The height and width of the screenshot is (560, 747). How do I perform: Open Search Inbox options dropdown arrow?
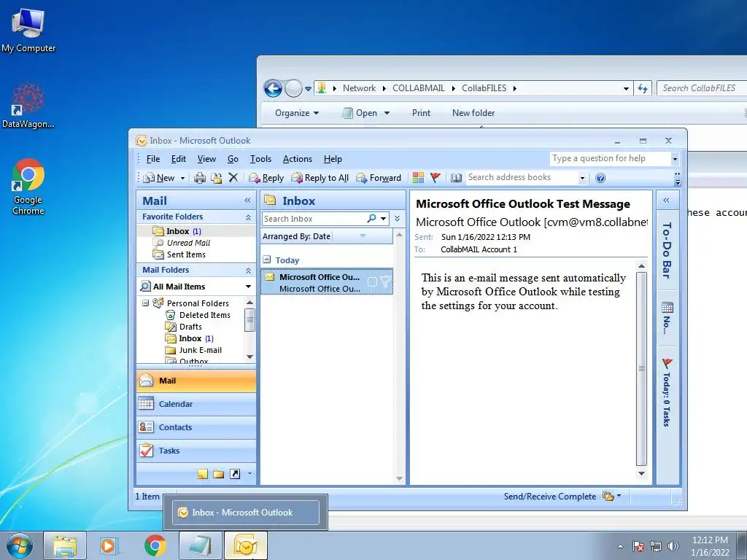pyautogui.click(x=383, y=218)
